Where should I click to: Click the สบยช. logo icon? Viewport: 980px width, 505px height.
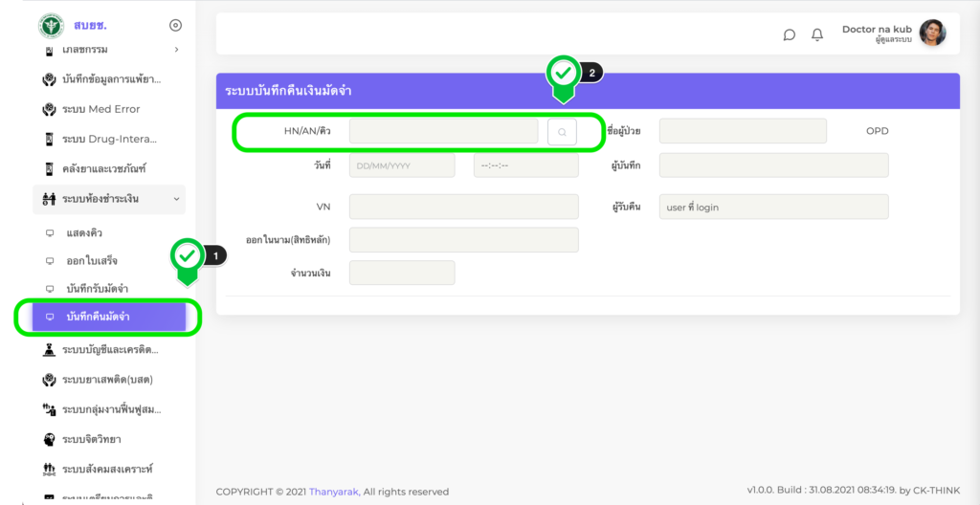[50, 26]
